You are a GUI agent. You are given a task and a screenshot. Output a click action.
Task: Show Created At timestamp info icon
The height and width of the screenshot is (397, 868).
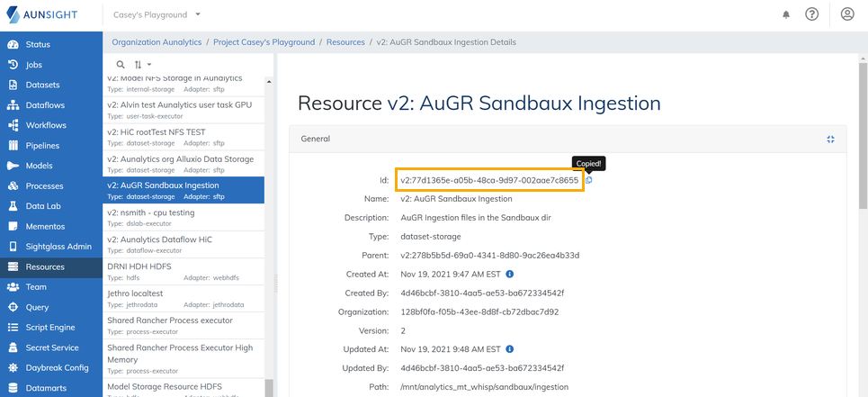click(x=510, y=274)
